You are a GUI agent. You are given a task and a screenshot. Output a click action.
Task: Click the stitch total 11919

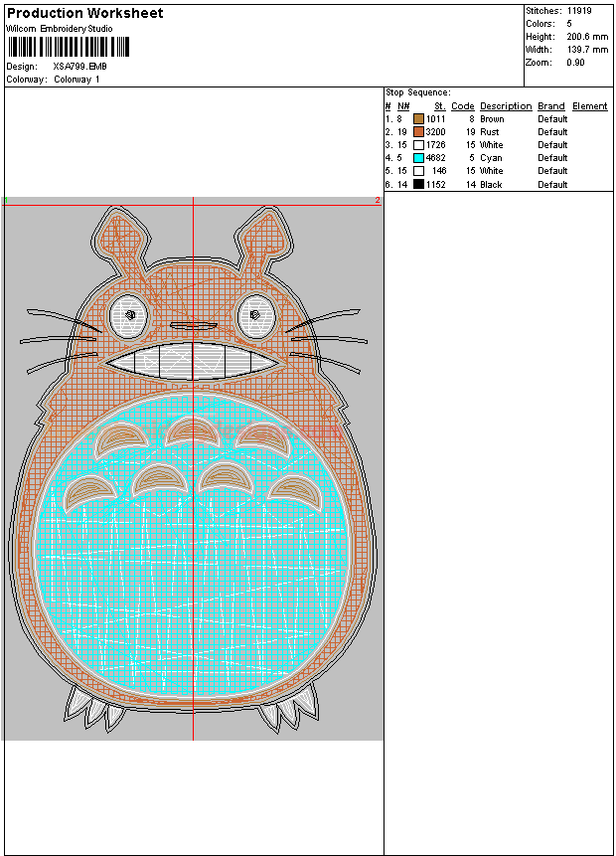579,10
